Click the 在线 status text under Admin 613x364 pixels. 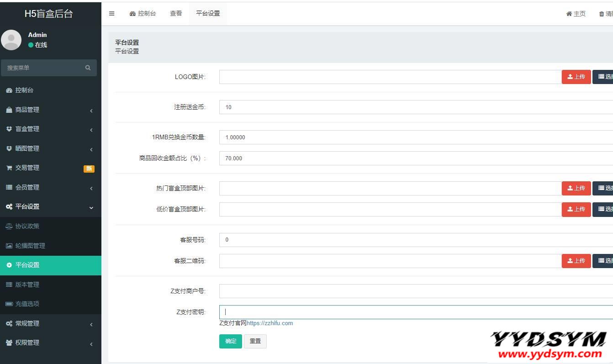tap(41, 45)
